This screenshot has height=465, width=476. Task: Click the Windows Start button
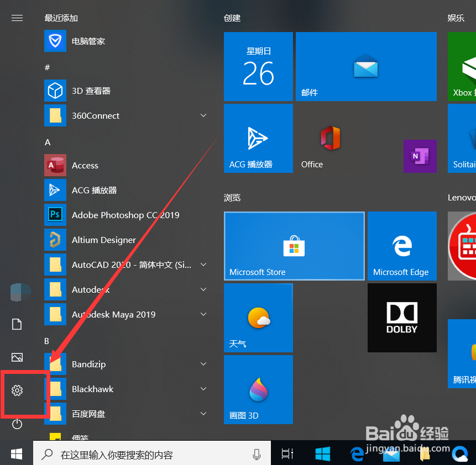[x=17, y=454]
